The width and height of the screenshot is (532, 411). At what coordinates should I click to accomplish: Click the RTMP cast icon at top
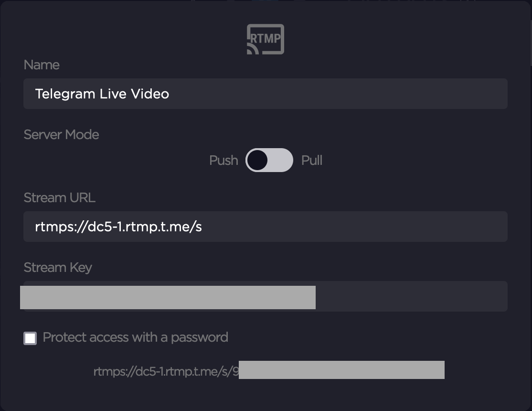[x=266, y=39]
